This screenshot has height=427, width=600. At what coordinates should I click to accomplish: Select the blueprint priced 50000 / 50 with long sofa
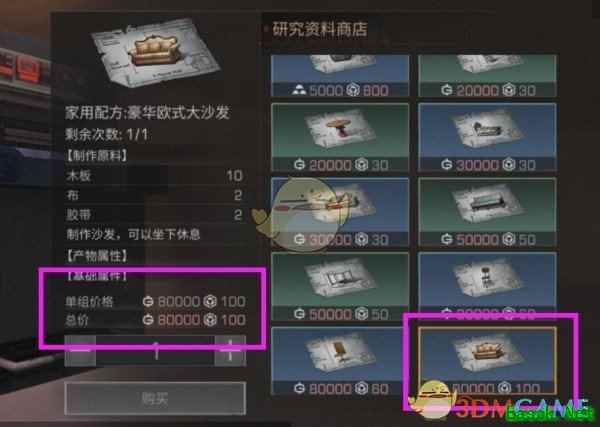click(487, 212)
